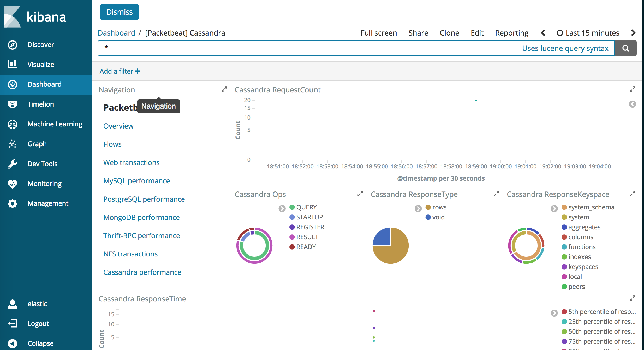Open NFS transactions link

click(x=130, y=254)
